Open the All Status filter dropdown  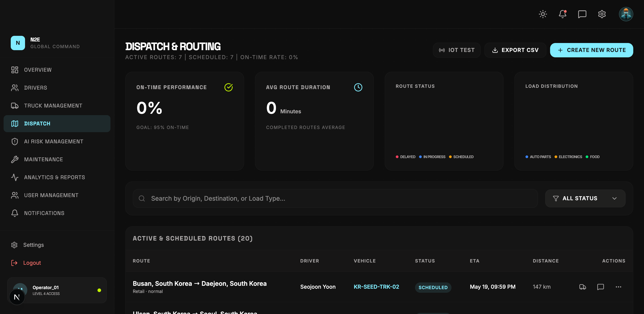[585, 198]
